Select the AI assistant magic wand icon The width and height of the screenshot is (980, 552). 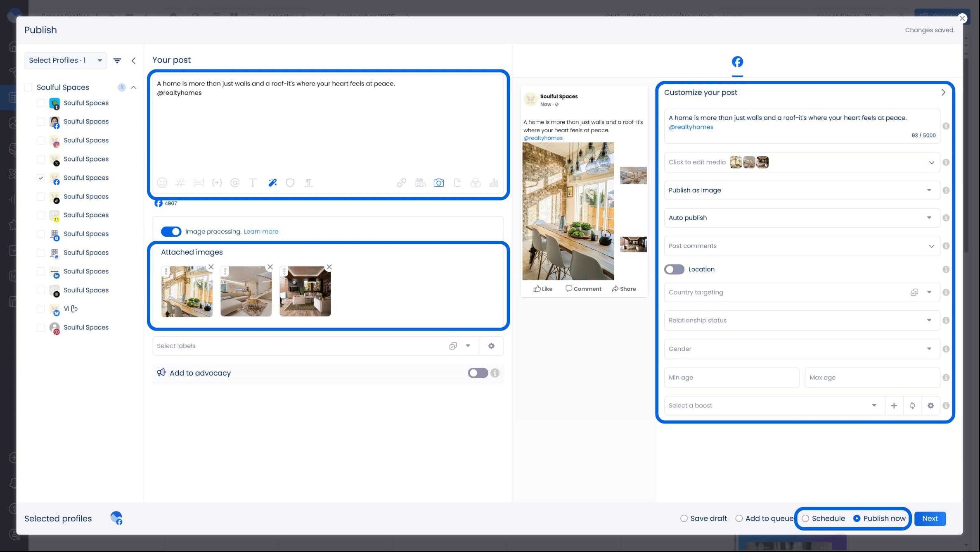(x=272, y=183)
